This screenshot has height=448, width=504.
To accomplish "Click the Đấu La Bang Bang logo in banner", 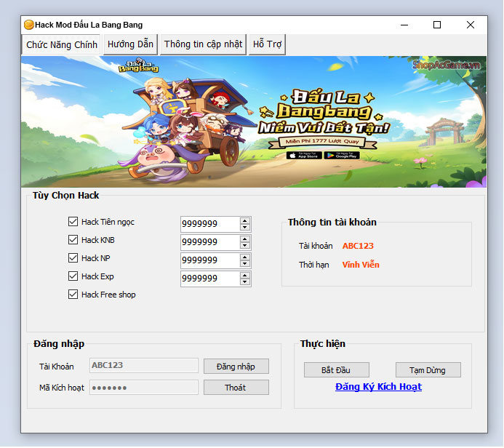I will 138,65.
